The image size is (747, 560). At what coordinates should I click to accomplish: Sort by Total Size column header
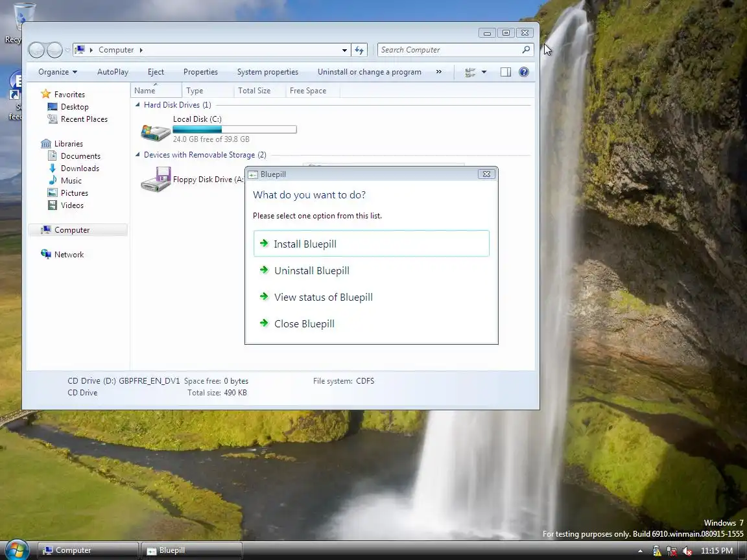tap(259, 91)
